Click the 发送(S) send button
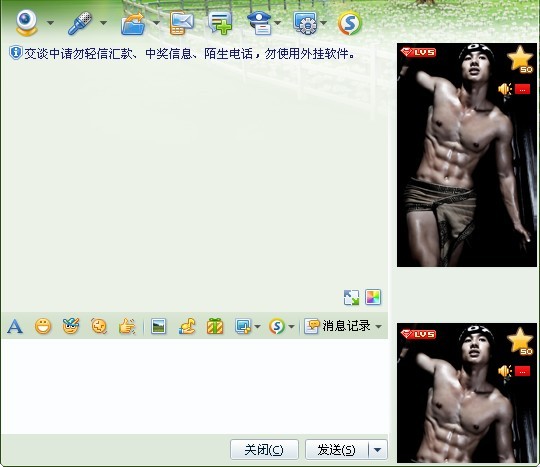540x467 pixels. pyautogui.click(x=336, y=450)
